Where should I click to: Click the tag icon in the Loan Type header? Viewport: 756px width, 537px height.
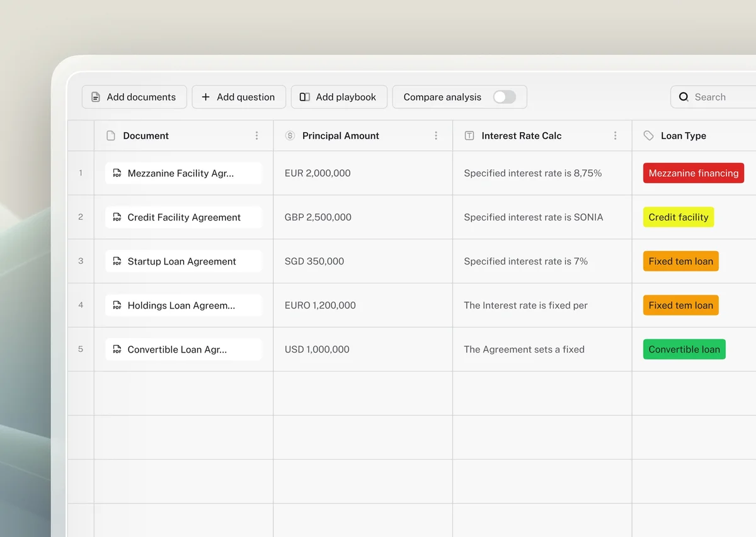coord(648,135)
